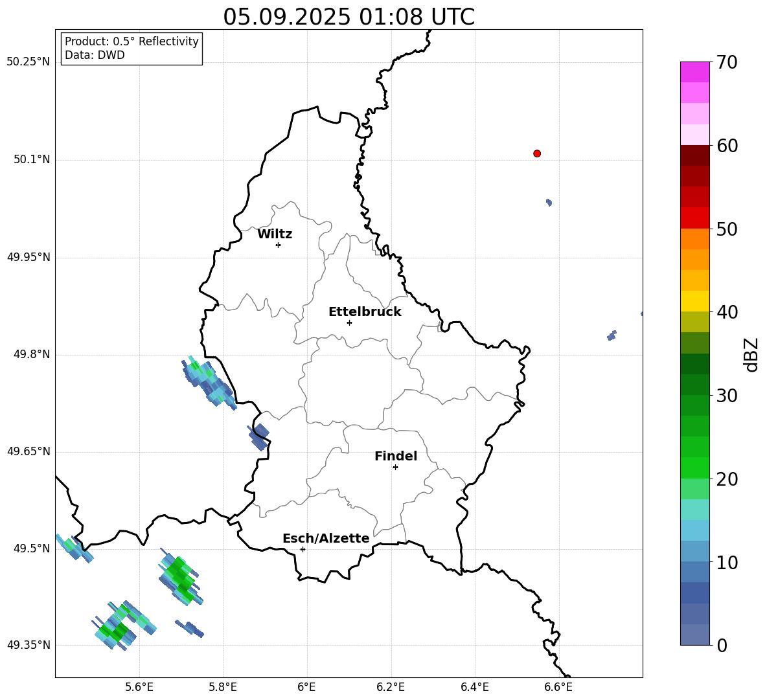
Task: Pick the magenta top colorbar segment
Action: tap(694, 72)
